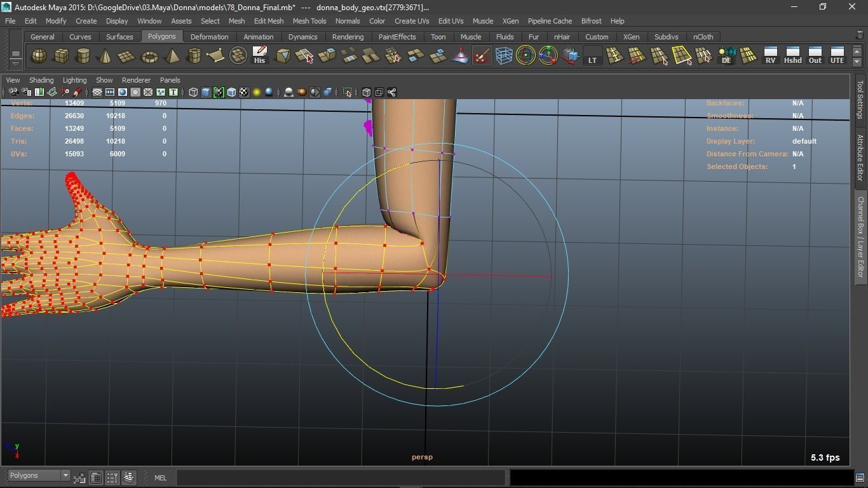Create a polygon plane from the shelf
Image resolution: width=868 pixels, height=488 pixels.
(127, 56)
